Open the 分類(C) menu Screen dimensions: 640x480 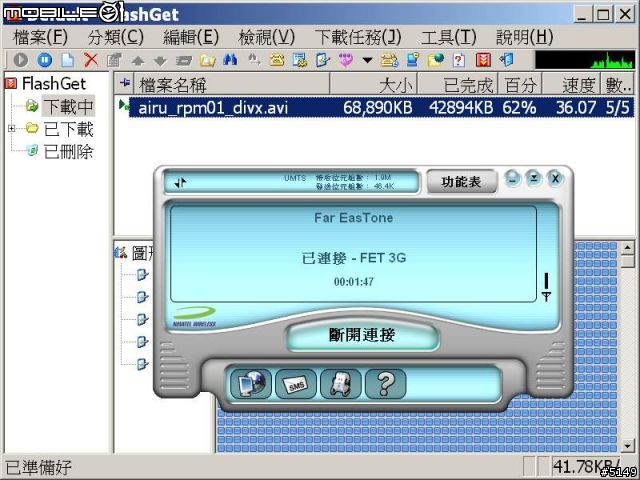pyautogui.click(x=116, y=38)
